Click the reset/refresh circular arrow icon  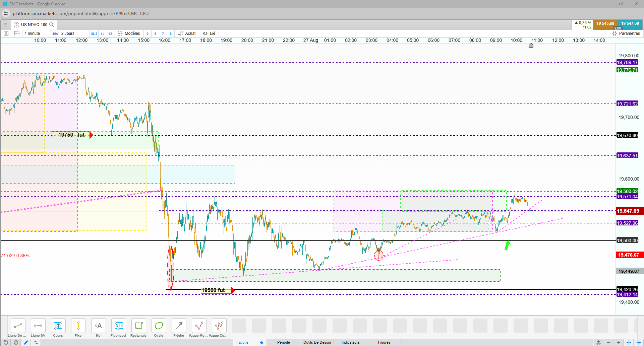(6, 342)
